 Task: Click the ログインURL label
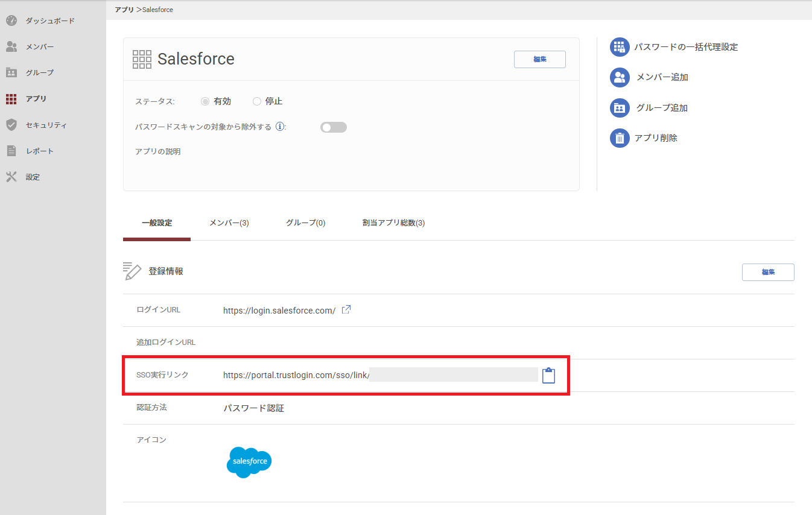tap(159, 310)
